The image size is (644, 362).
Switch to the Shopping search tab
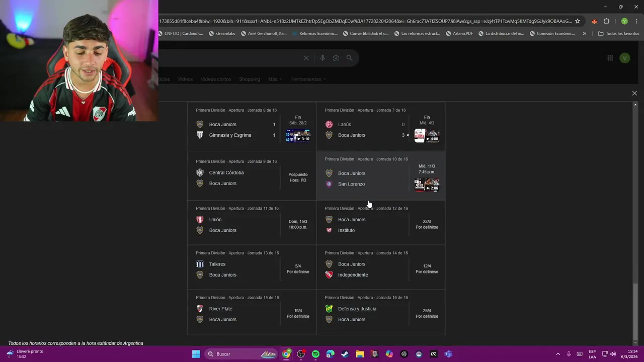tap(250, 79)
